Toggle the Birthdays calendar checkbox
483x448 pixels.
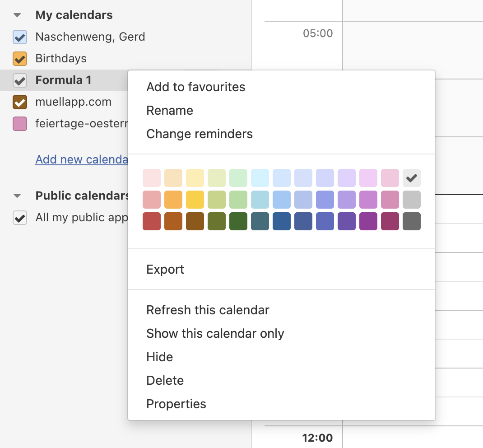(x=20, y=59)
